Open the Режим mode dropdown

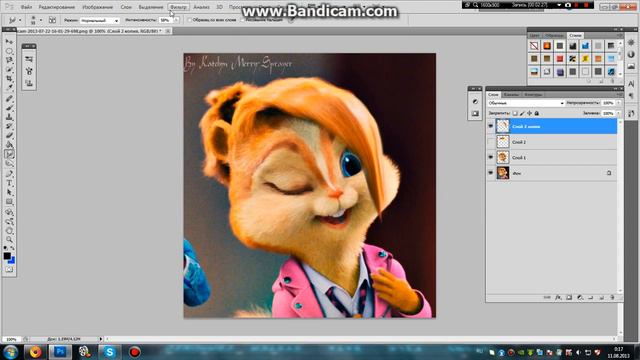click(99, 20)
